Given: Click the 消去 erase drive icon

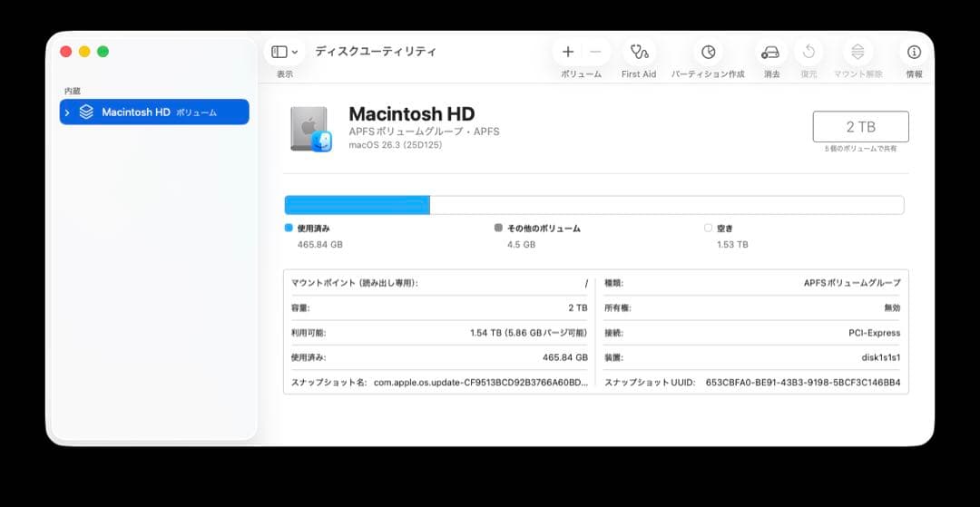Looking at the screenshot, I should tap(770, 52).
